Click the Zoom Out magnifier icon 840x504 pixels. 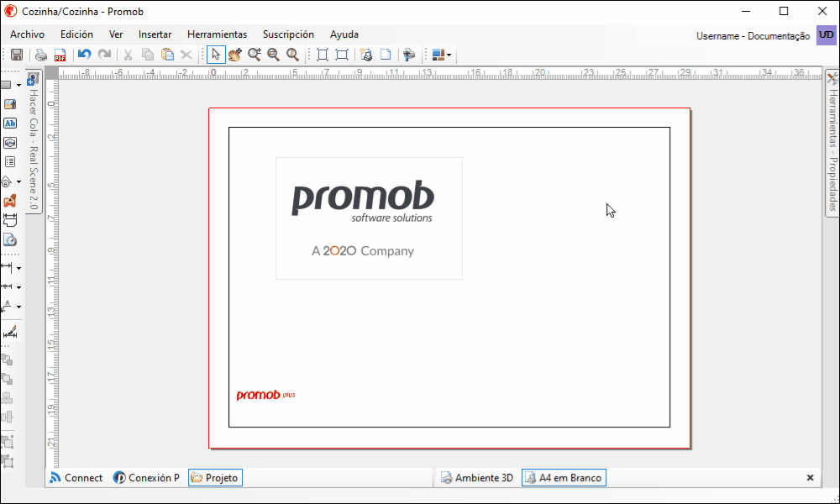(273, 55)
